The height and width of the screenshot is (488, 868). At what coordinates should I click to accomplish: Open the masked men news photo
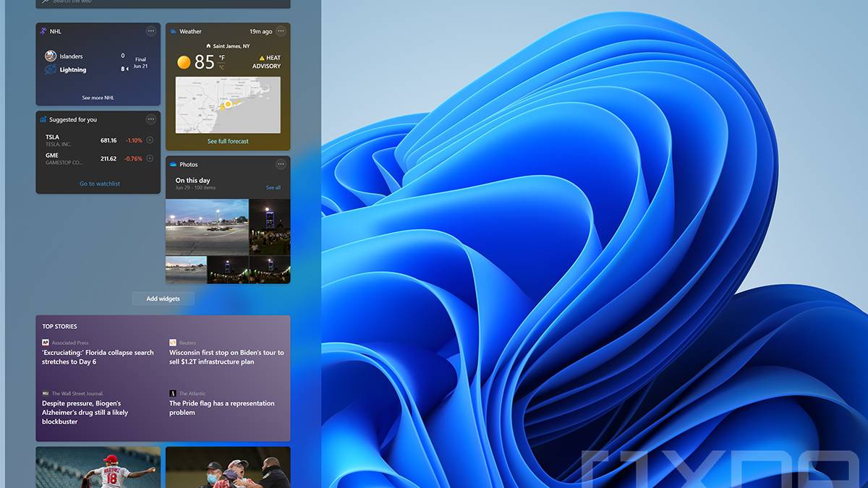pos(228,467)
